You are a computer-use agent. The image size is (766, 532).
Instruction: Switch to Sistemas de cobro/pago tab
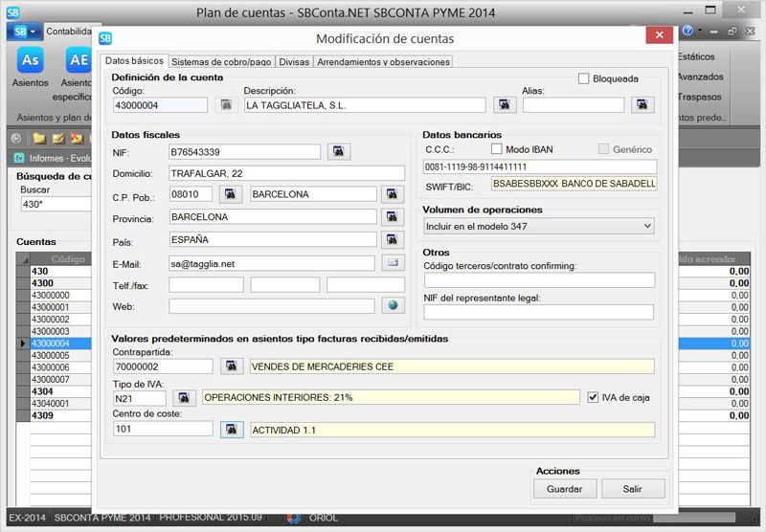point(221,62)
